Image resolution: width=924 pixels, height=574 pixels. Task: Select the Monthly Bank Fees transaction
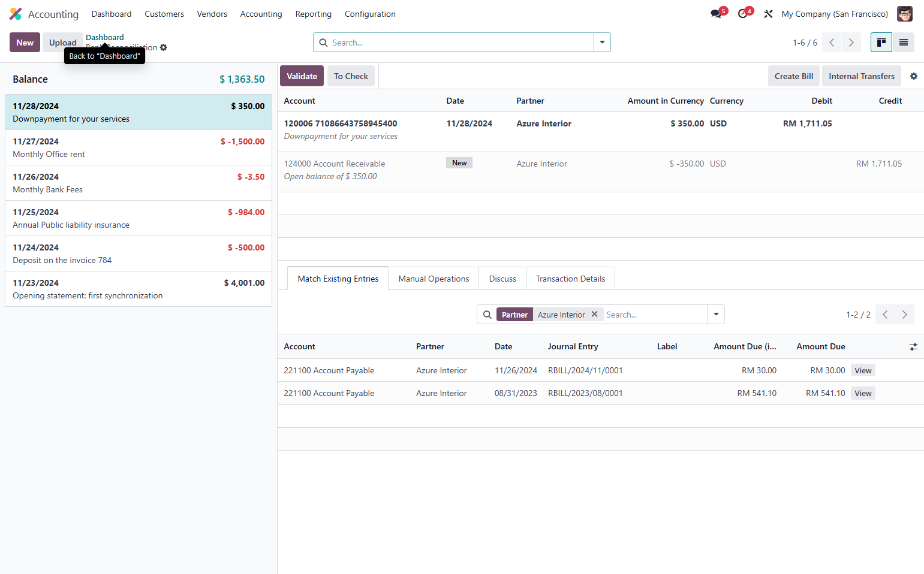139,183
